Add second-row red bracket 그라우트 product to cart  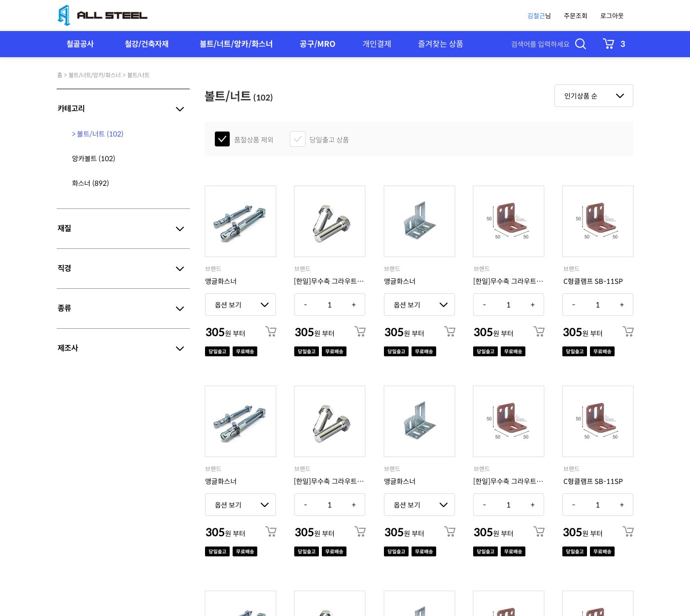pyautogui.click(x=539, y=531)
